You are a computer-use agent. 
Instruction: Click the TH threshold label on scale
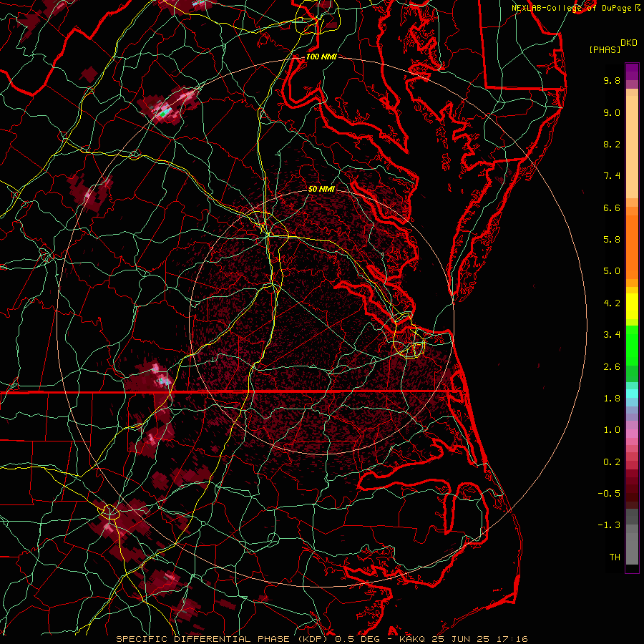(615, 557)
